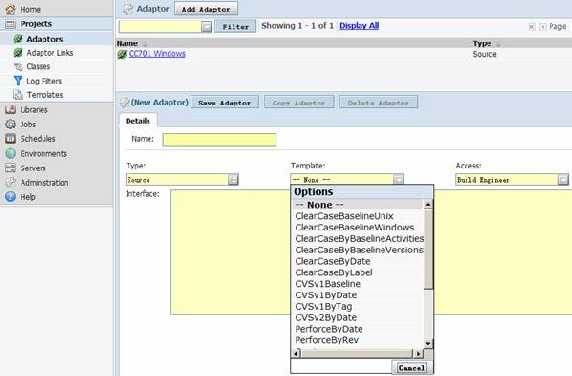The image size is (572, 376).
Task: Select Adaptors in the sidebar
Action: (x=45, y=39)
